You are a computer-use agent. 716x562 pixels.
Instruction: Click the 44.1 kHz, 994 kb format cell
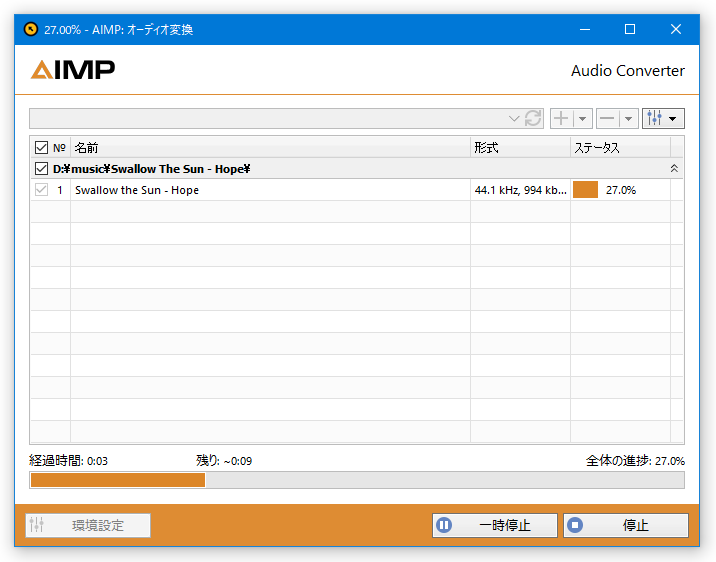520,190
